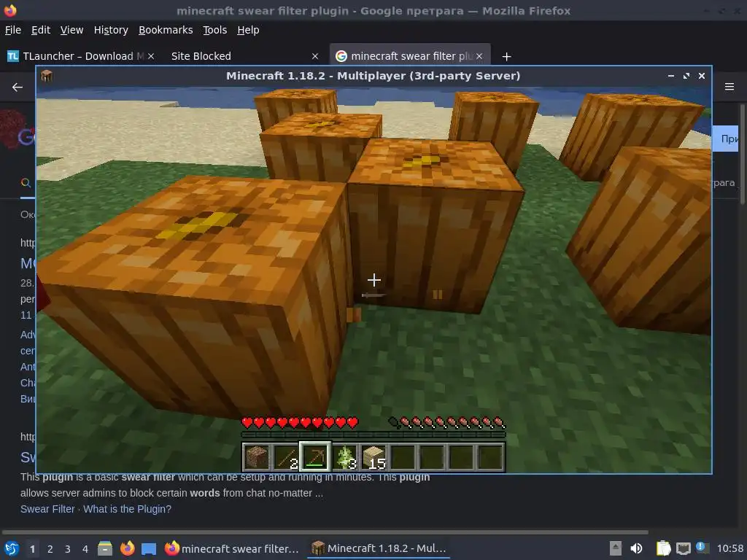Viewport: 747px width, 560px height.
Task: Open the File menu in Firefox
Action: pyautogui.click(x=13, y=30)
